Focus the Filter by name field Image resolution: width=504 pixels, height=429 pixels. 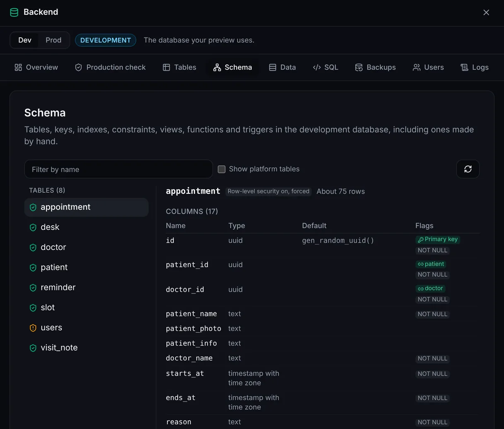119,169
